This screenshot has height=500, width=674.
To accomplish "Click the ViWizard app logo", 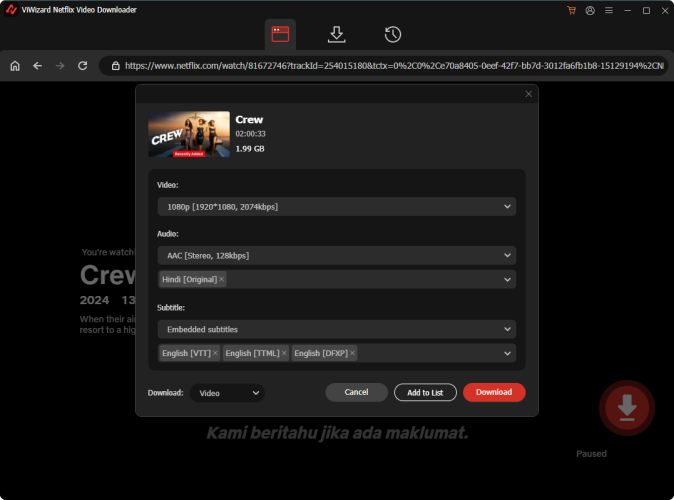I will 11,10.
